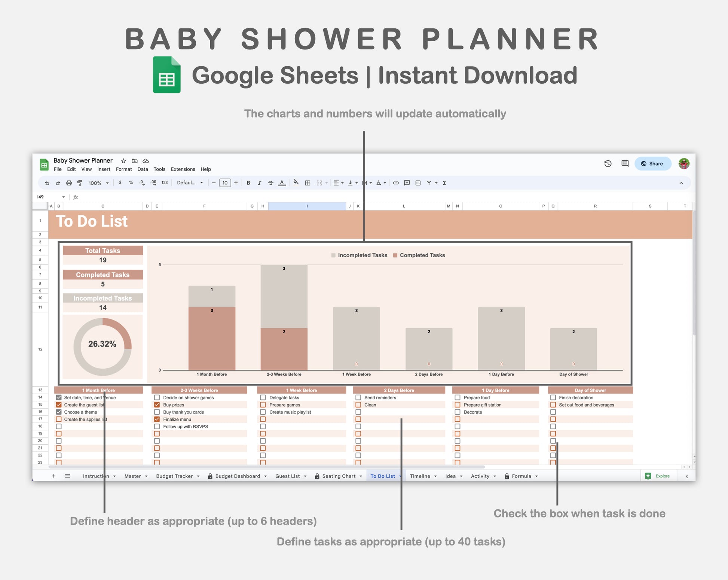
Task: Open the borders tool
Action: tap(308, 183)
